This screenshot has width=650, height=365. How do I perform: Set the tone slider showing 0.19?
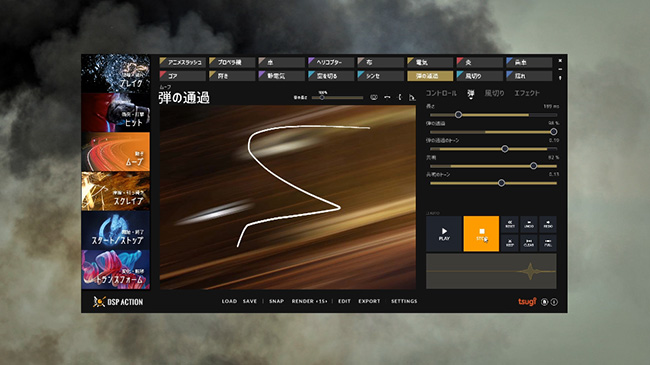tap(493, 149)
